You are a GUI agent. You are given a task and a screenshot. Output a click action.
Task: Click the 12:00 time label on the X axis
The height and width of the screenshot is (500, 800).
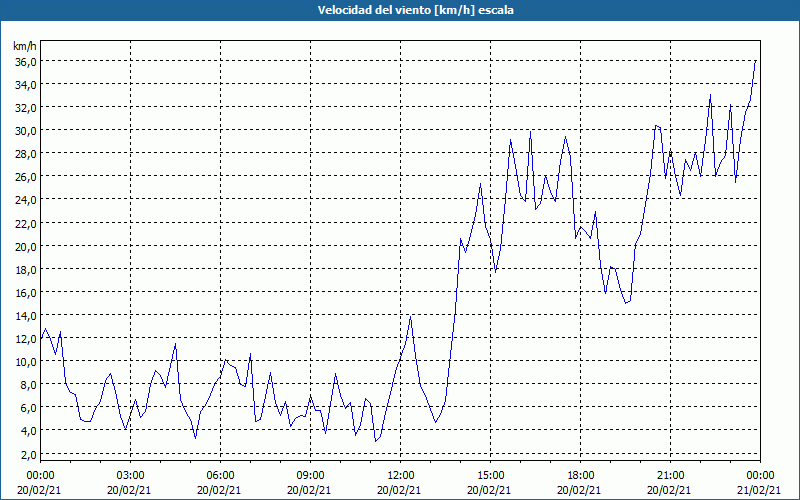tap(401, 476)
